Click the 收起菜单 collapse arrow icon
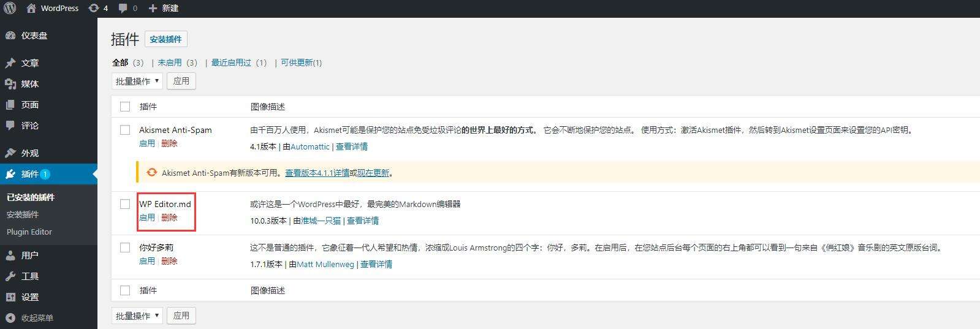 pyautogui.click(x=10, y=318)
